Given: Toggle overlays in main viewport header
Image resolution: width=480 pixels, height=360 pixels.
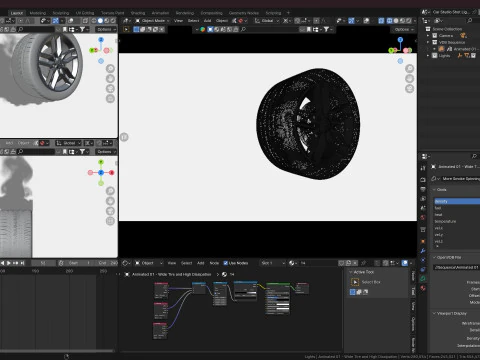Looking at the screenshot, I should point(366,21).
